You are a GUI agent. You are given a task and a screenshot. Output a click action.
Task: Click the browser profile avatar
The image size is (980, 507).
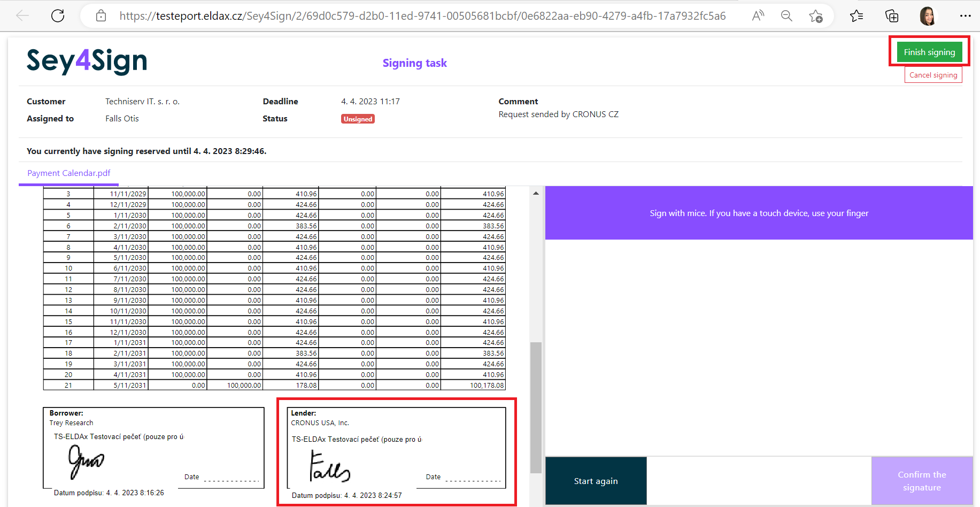pos(928,16)
